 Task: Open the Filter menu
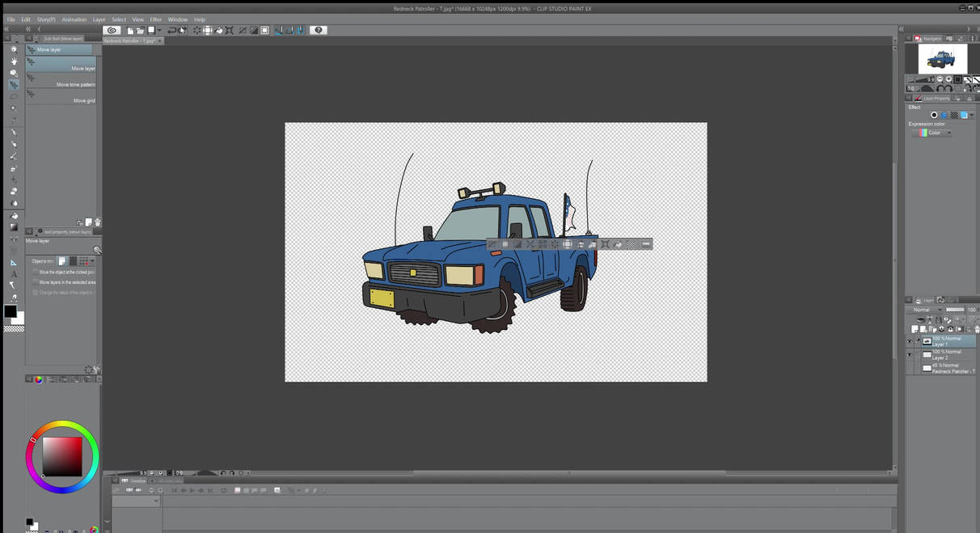[x=156, y=19]
